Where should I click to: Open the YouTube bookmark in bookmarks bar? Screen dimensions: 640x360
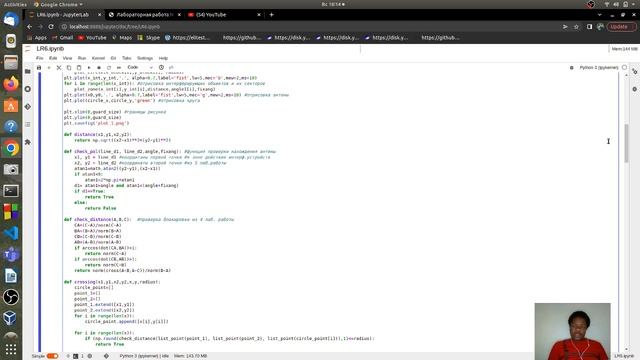(x=93, y=38)
